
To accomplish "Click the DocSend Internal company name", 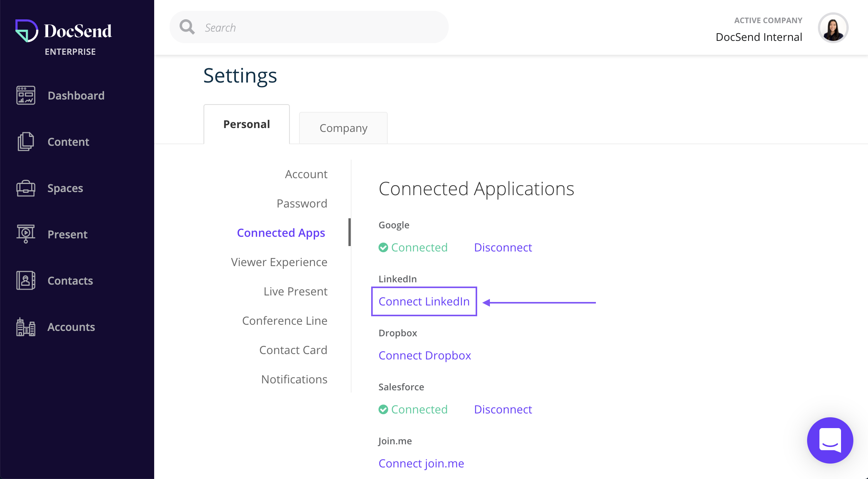I will 759,37.
